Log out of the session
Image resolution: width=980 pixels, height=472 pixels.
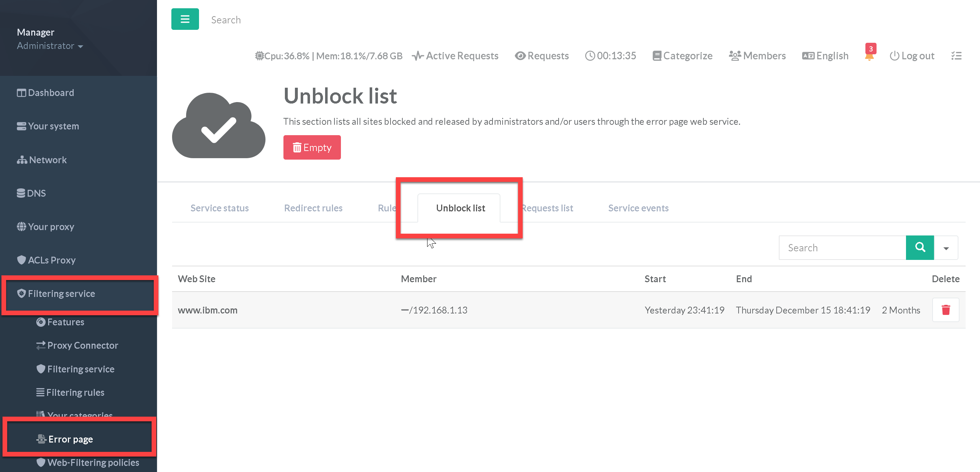(x=912, y=56)
